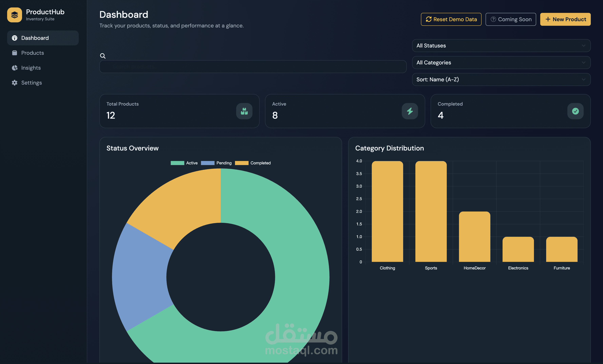Image resolution: width=603 pixels, height=364 pixels.
Task: Open the Sort: Name (A-Z) dropdown
Action: (x=501, y=79)
